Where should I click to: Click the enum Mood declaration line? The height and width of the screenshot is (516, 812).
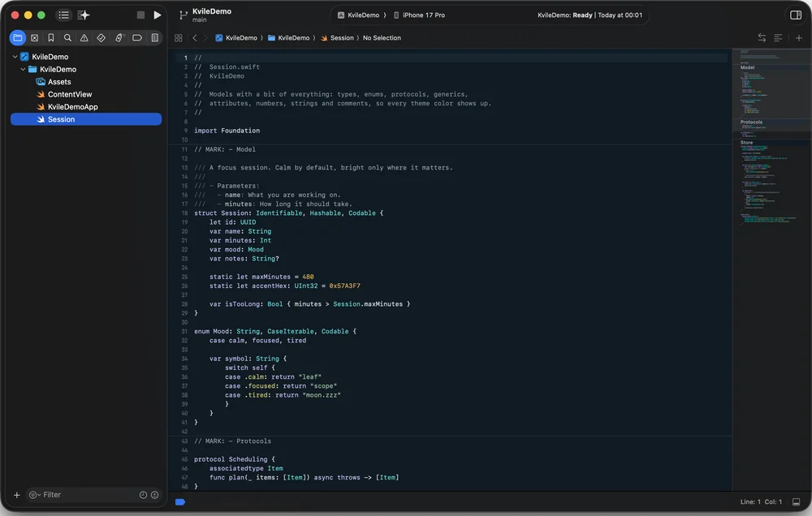tap(275, 331)
